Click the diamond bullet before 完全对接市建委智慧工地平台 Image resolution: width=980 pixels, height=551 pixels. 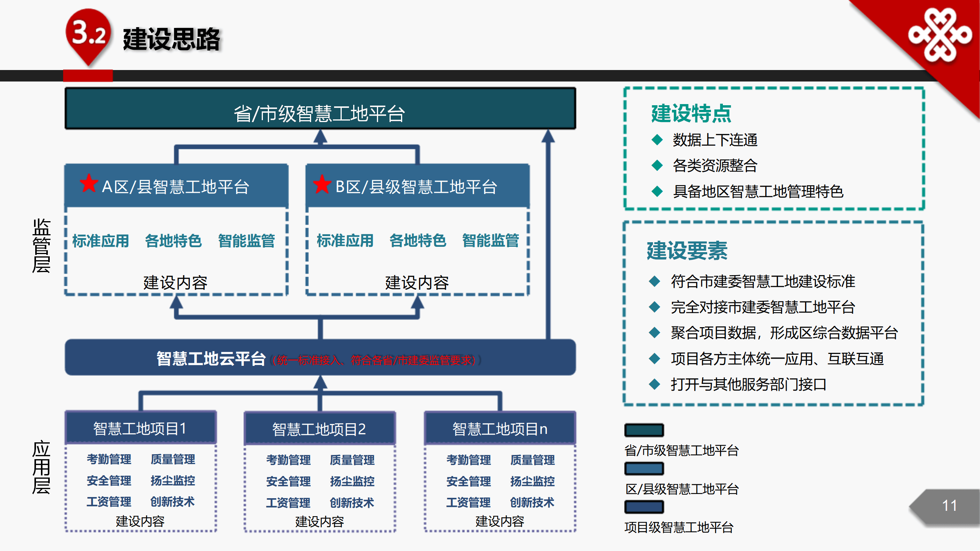pyautogui.click(x=655, y=307)
